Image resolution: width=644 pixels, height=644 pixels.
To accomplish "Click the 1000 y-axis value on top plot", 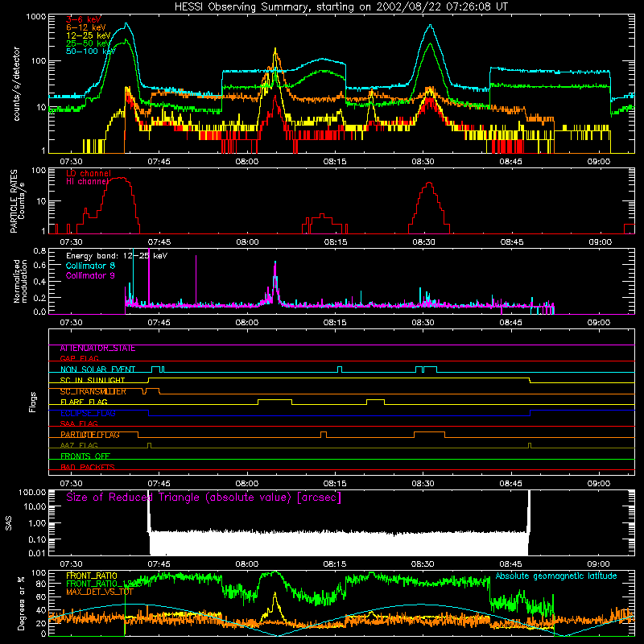I will click(36, 17).
